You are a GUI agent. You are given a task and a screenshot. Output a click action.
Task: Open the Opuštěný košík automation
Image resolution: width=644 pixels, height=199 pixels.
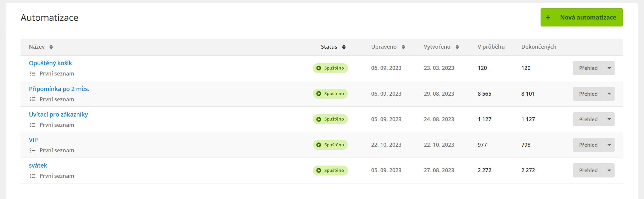[x=51, y=63]
